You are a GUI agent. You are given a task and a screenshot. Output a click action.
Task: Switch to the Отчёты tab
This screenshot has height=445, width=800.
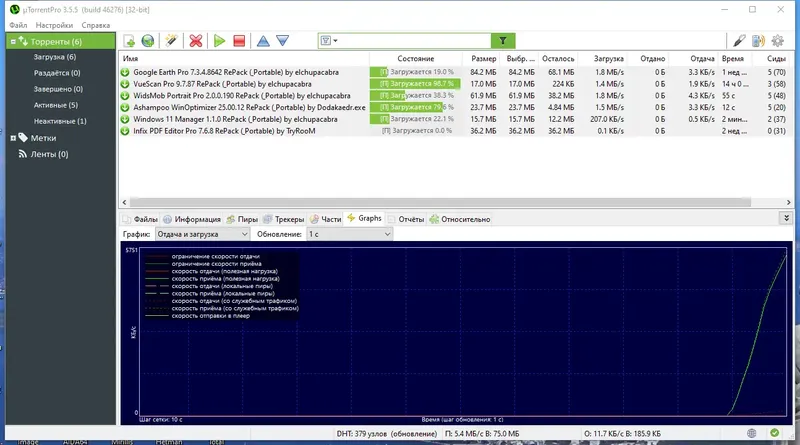(x=406, y=219)
